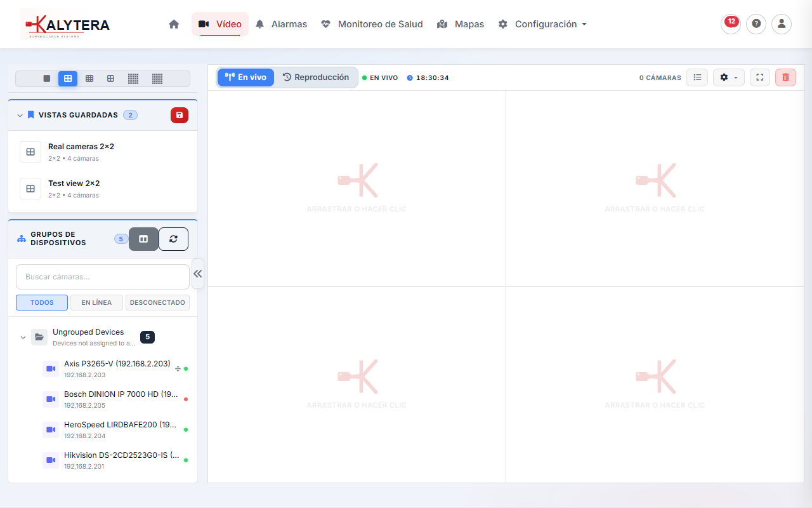Collapse the sidebar with the double chevron
Viewport: 812px width, 508px height.
click(198, 274)
